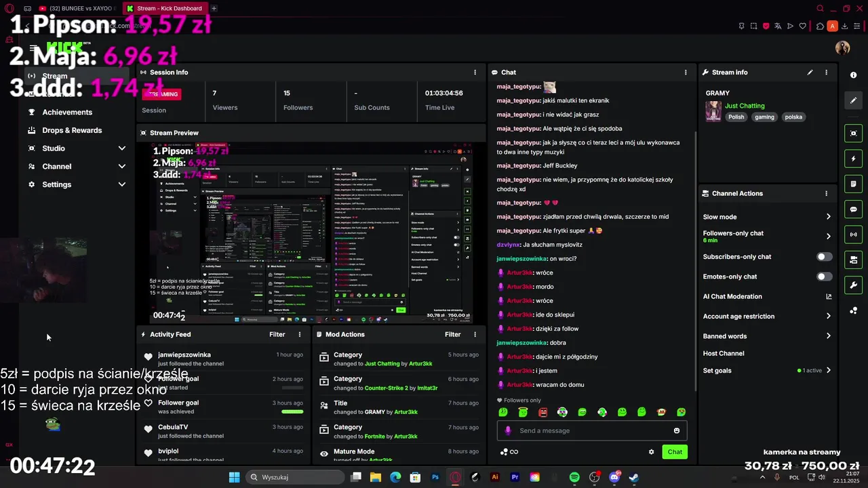Viewport: 868px width, 488px height.
Task: Toggle Stream Preview widget icon in right sidebar
Action: [854, 134]
